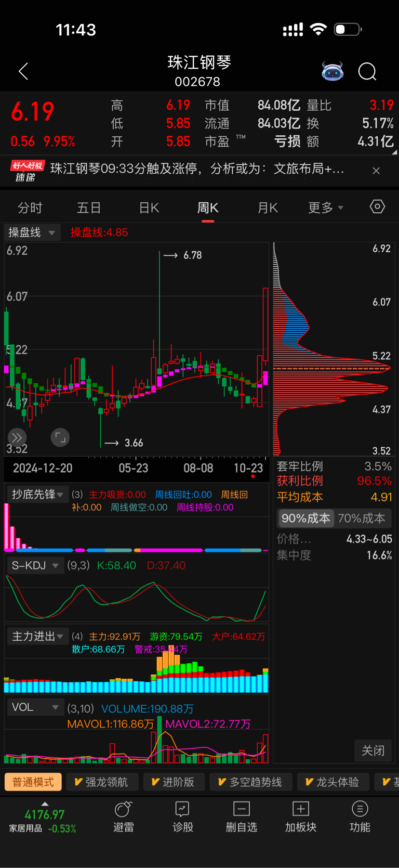Open 诊股 stock diagnosis

pos(183,817)
